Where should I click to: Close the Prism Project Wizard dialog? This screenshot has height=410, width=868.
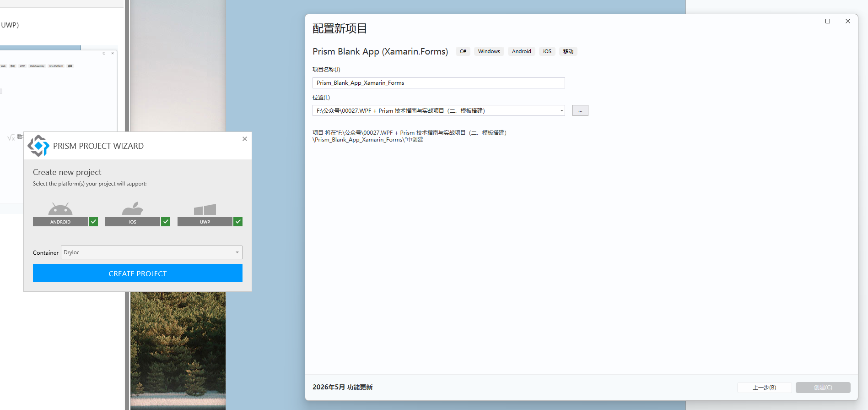(245, 139)
